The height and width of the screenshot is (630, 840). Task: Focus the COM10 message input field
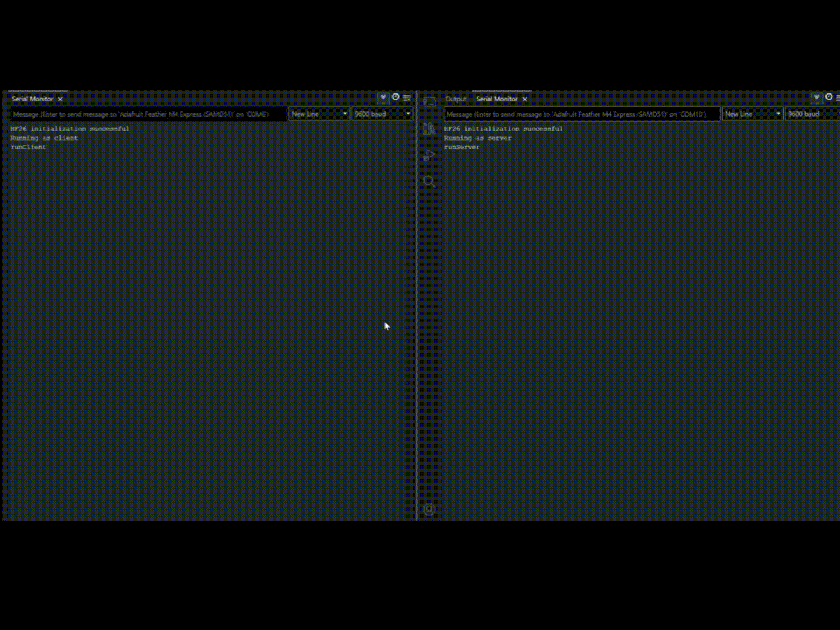tap(582, 114)
